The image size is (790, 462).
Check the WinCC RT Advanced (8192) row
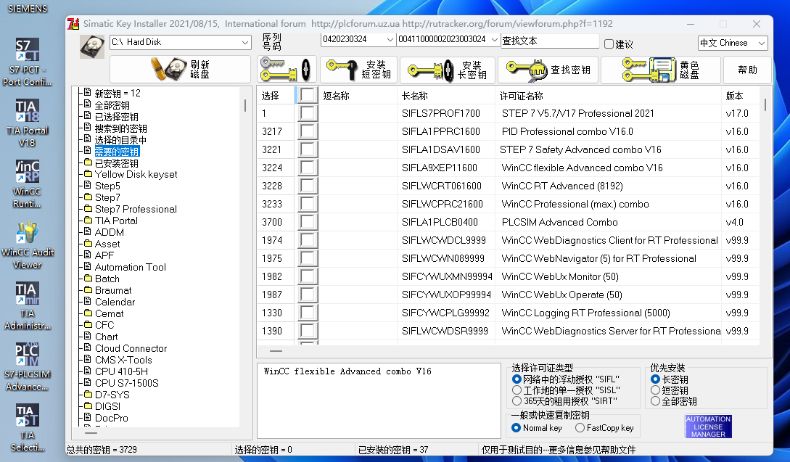pyautogui.click(x=307, y=186)
